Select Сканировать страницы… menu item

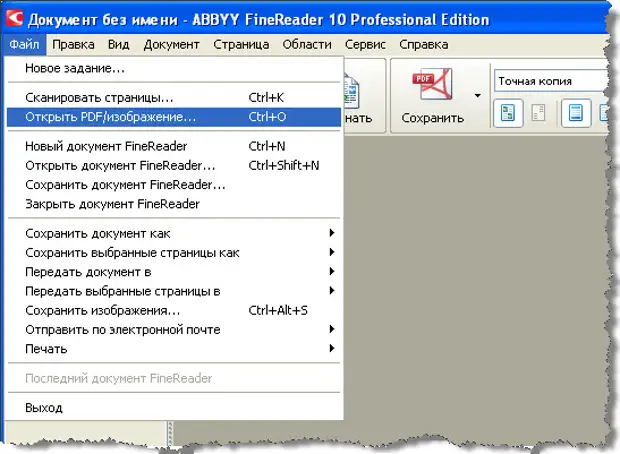174,98
